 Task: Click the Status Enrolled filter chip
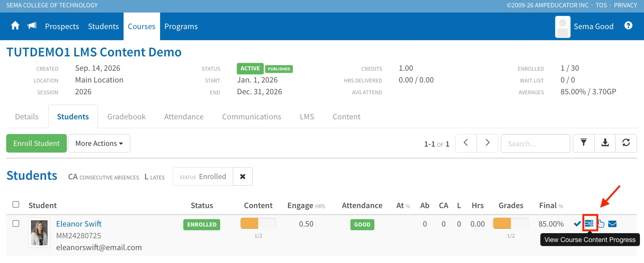pos(203,176)
